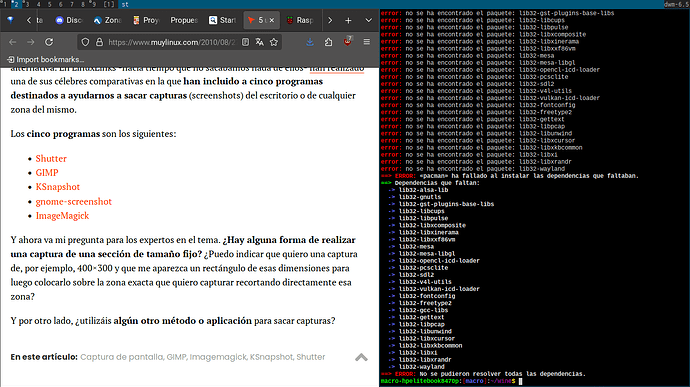
Task: Show site security lock info
Action: pyautogui.click(x=99, y=42)
